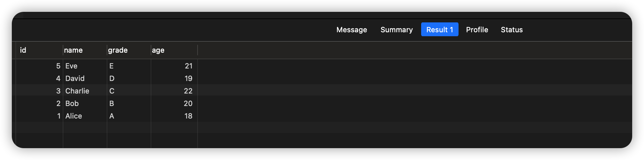The height and width of the screenshot is (160, 644).
Task: Select the Eve name cell
Action: click(x=71, y=66)
